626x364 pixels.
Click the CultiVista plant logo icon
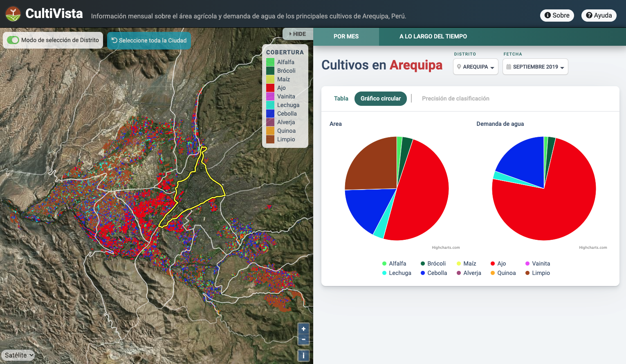pos(13,14)
